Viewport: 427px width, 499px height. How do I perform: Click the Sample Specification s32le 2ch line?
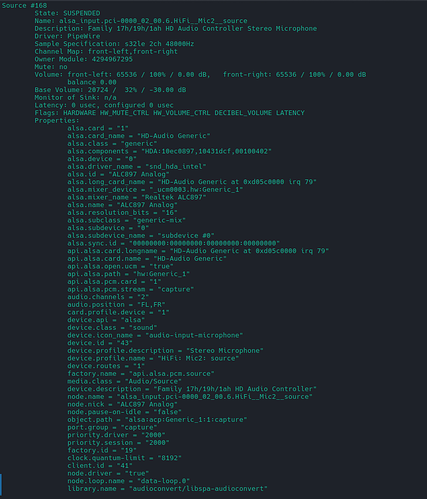pos(114,44)
